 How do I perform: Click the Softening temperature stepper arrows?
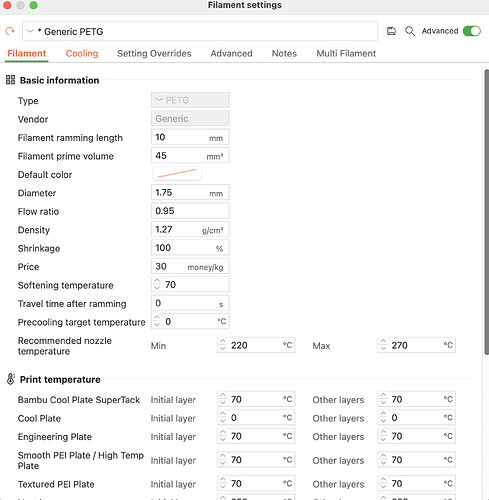tap(157, 284)
